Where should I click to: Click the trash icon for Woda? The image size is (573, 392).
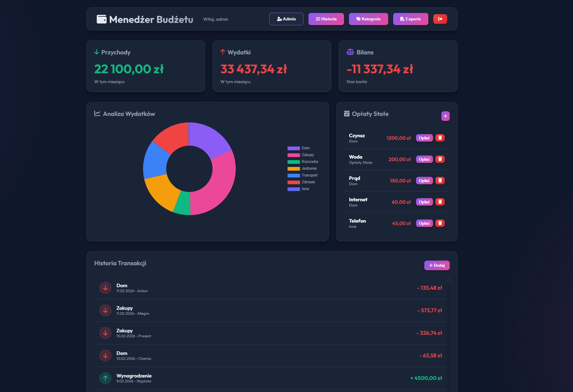[440, 159]
